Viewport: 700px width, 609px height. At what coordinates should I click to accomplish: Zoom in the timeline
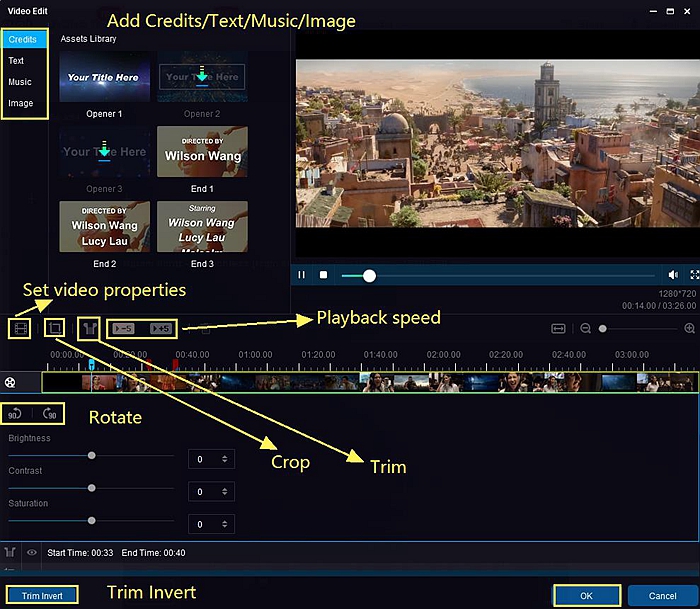[x=689, y=328]
